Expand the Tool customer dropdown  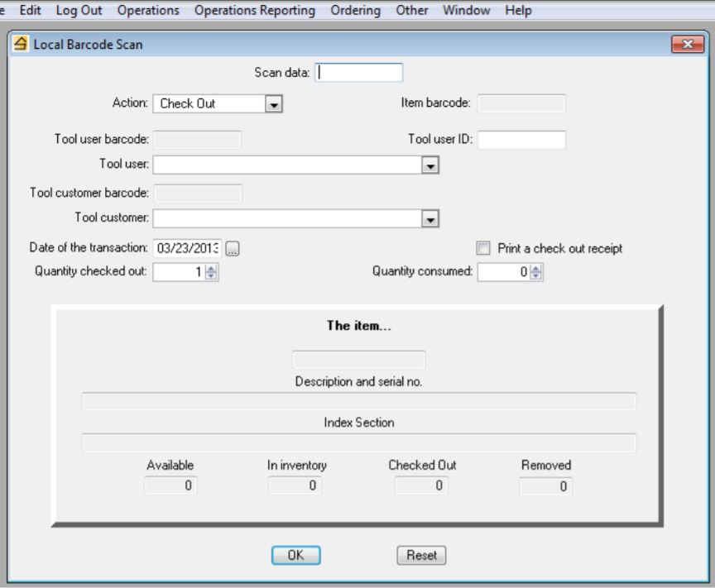[430, 219]
